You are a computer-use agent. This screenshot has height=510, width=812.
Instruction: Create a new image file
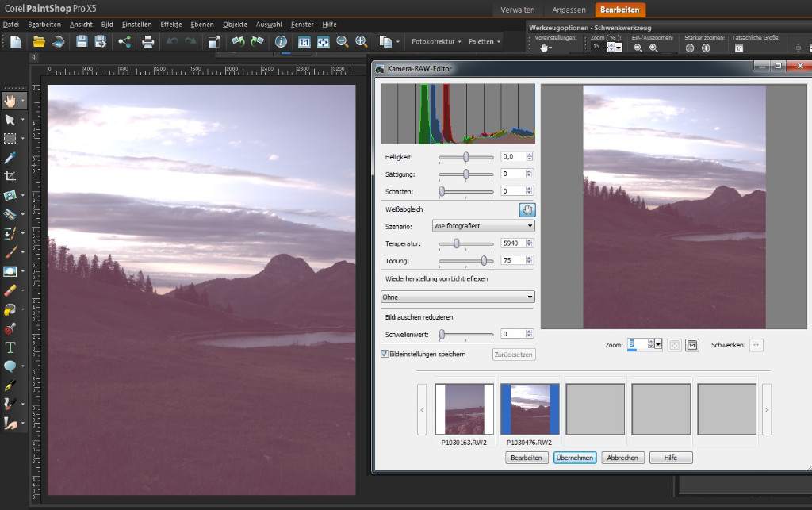(16, 41)
